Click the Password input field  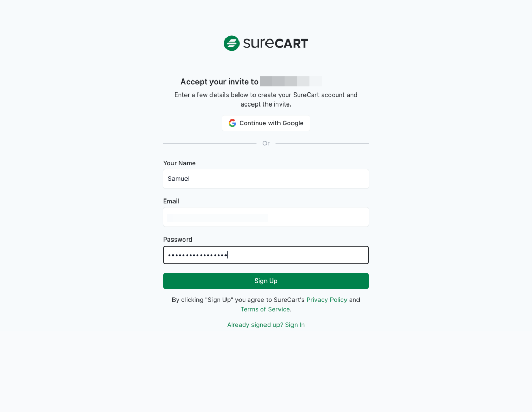coord(265,255)
